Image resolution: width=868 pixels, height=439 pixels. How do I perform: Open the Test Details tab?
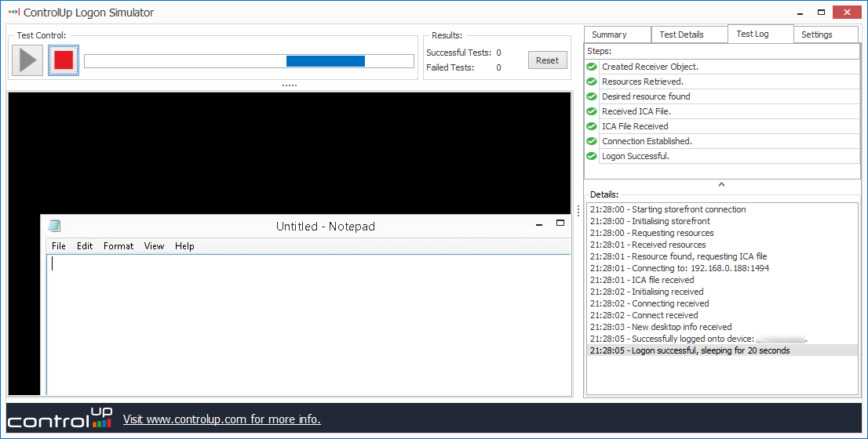click(681, 34)
